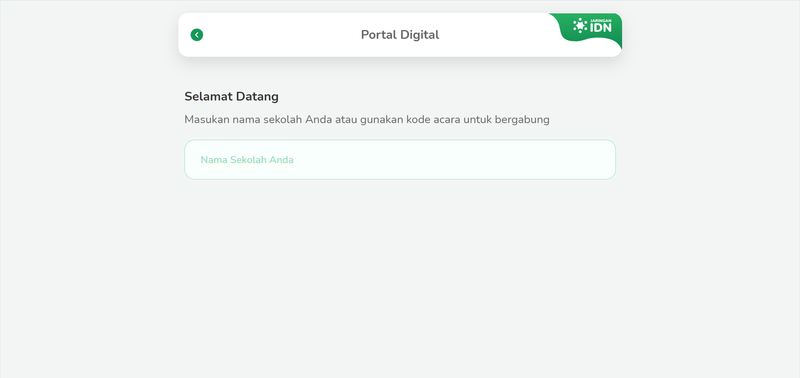This screenshot has height=378, width=800.
Task: Focus the Nama Sekolah Anda input field
Action: pos(400,160)
